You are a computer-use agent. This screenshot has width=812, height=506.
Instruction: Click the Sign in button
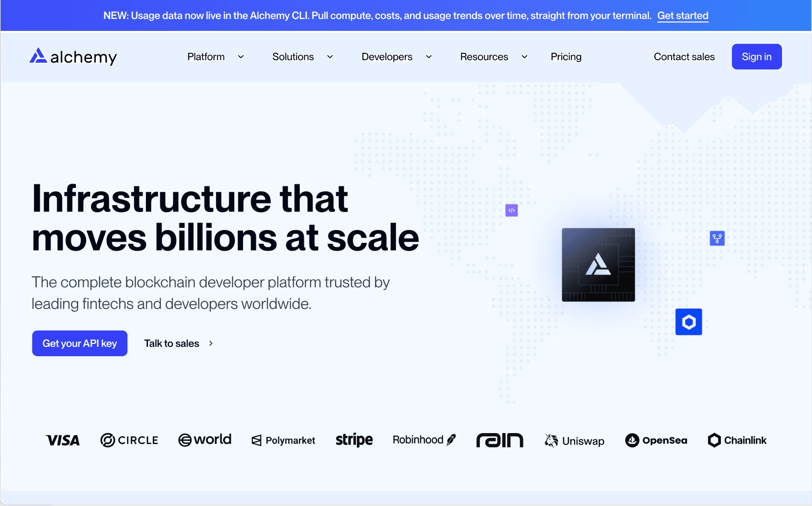(x=757, y=57)
